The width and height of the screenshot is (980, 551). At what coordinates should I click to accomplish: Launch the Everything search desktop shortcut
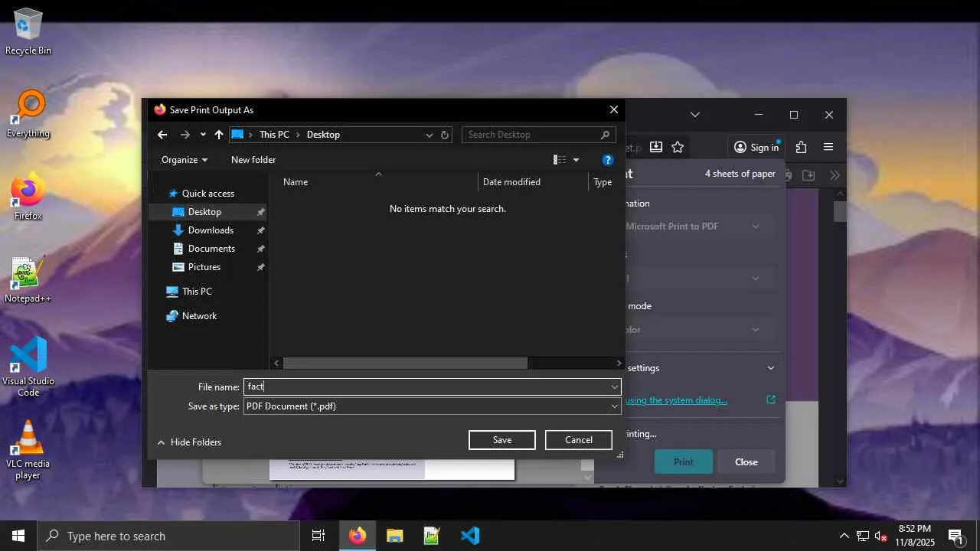(x=28, y=115)
